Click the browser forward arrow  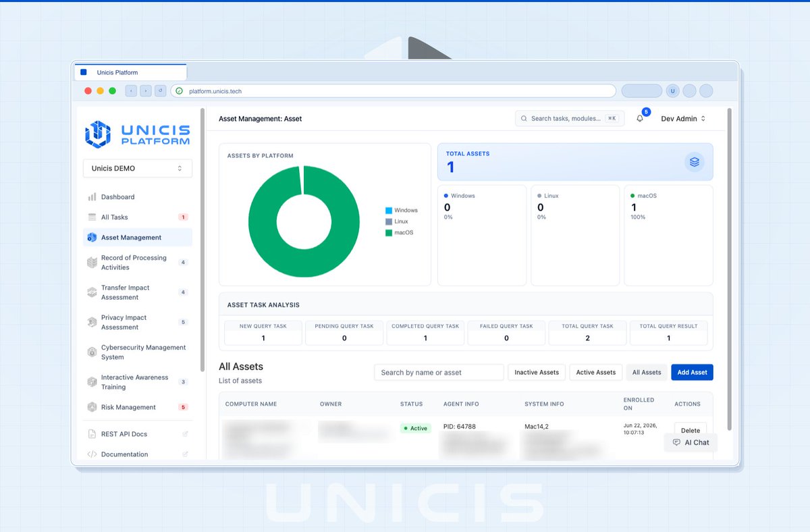[146, 90]
